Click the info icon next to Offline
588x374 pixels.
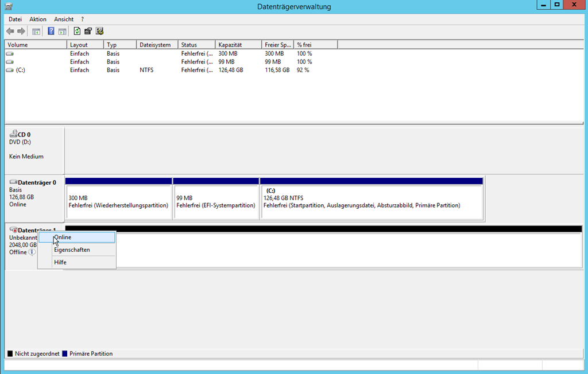pos(32,252)
